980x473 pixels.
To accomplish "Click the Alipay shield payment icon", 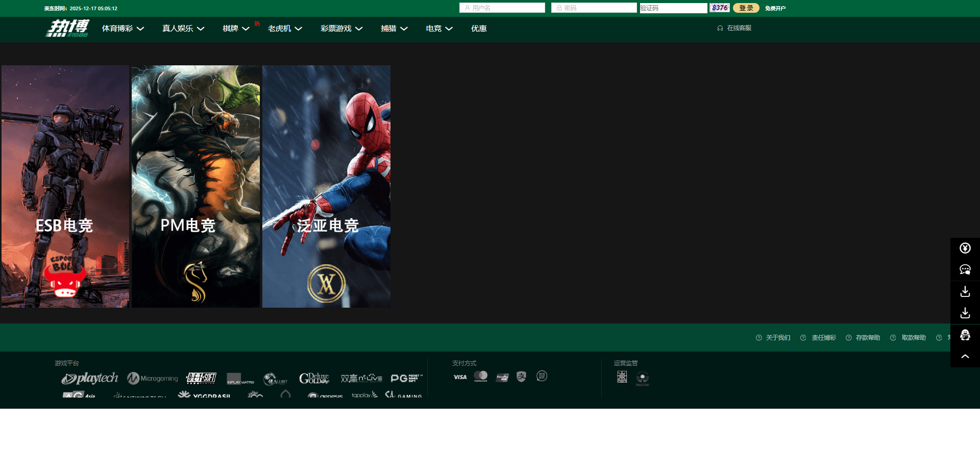I will tap(521, 377).
